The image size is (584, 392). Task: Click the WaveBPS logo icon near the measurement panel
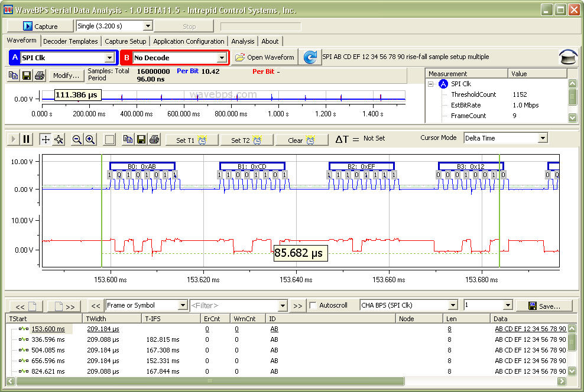click(568, 57)
